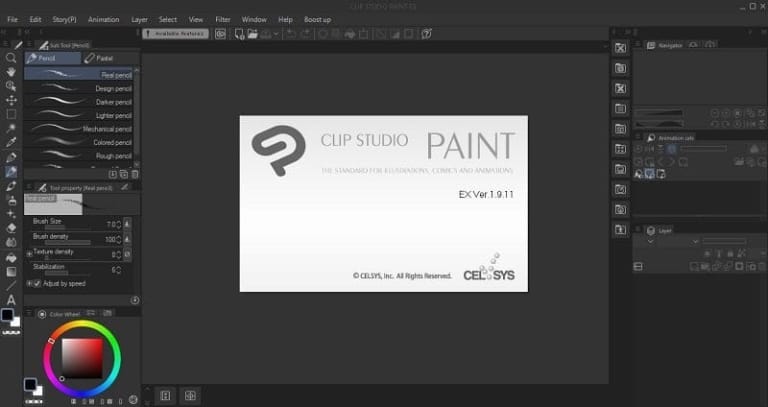Toggle Texture density dynamics button

(127, 254)
